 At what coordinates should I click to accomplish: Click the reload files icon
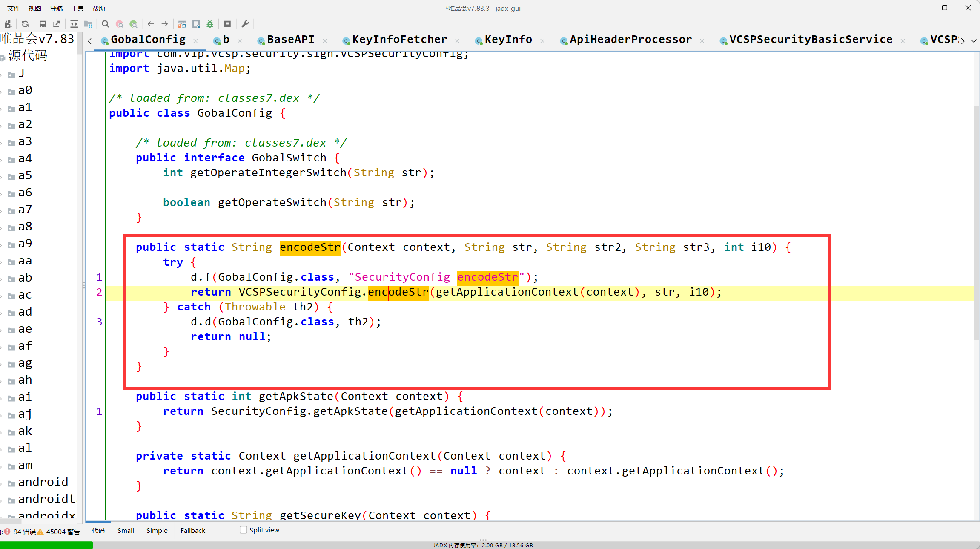coord(25,24)
